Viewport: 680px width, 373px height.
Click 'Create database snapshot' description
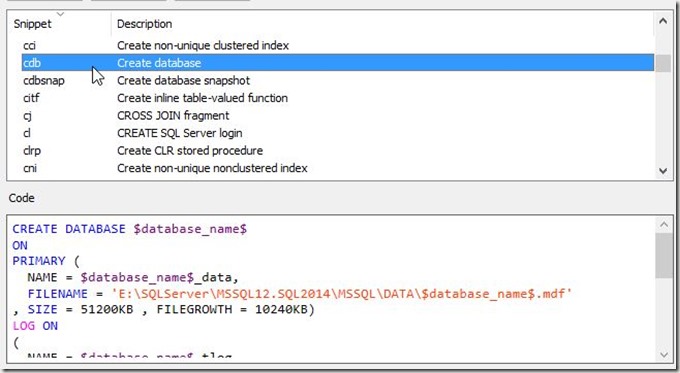[183, 81]
